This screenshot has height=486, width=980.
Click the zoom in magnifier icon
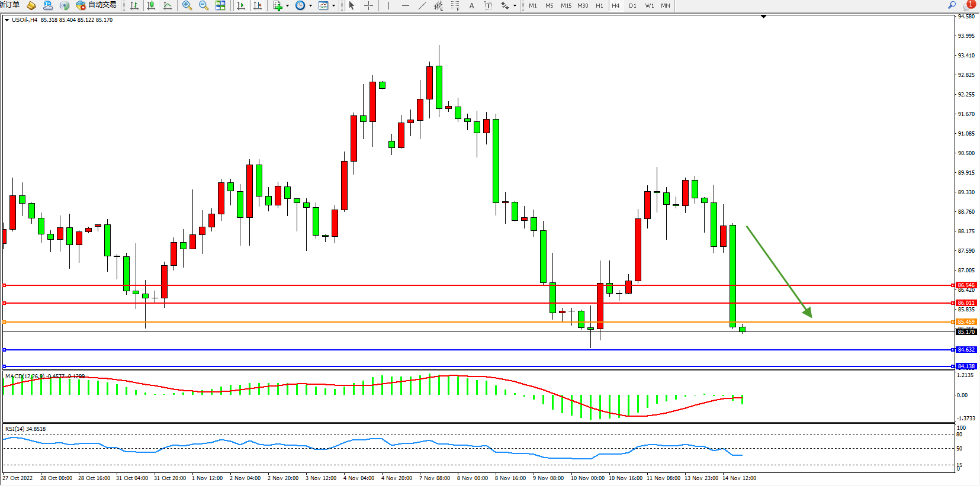click(187, 5)
